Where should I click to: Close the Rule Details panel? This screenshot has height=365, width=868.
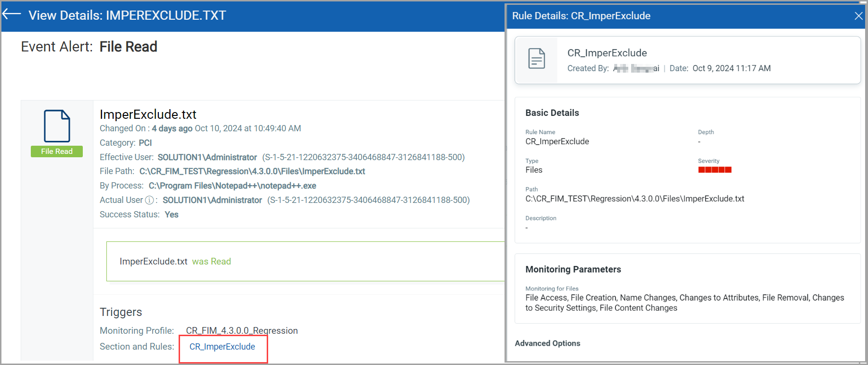(x=858, y=16)
